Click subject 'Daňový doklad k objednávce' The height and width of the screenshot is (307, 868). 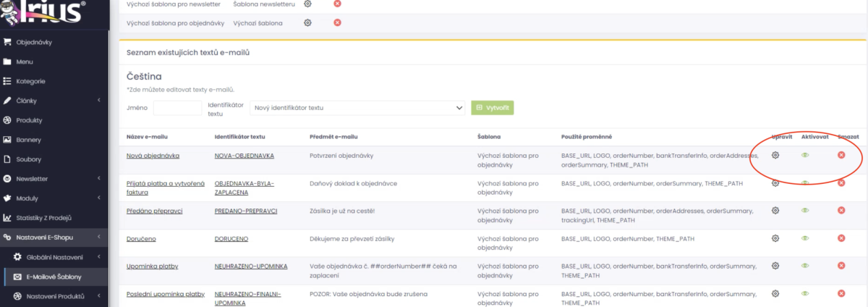click(354, 183)
